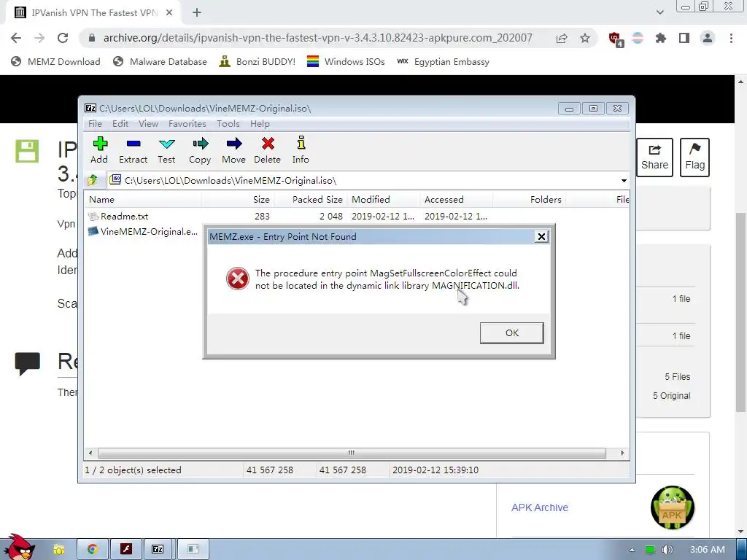Toggle the Chrome side panel icon

(x=684, y=38)
